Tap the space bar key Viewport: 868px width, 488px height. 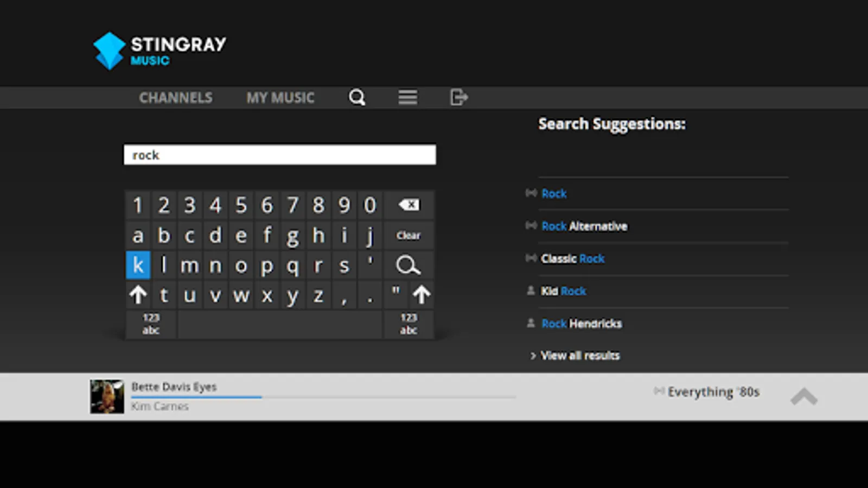(280, 324)
